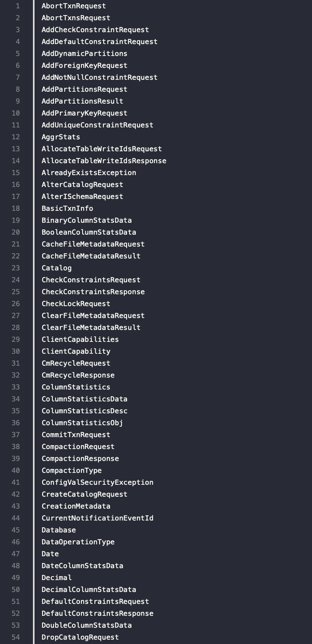Select line number 41 in the gutter
Screen dimensions: 312x644
click(x=15, y=482)
